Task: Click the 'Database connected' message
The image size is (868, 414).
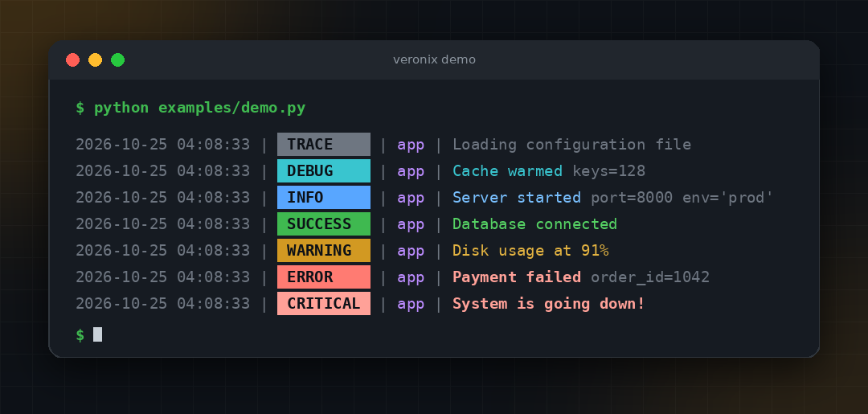Action: pos(534,224)
